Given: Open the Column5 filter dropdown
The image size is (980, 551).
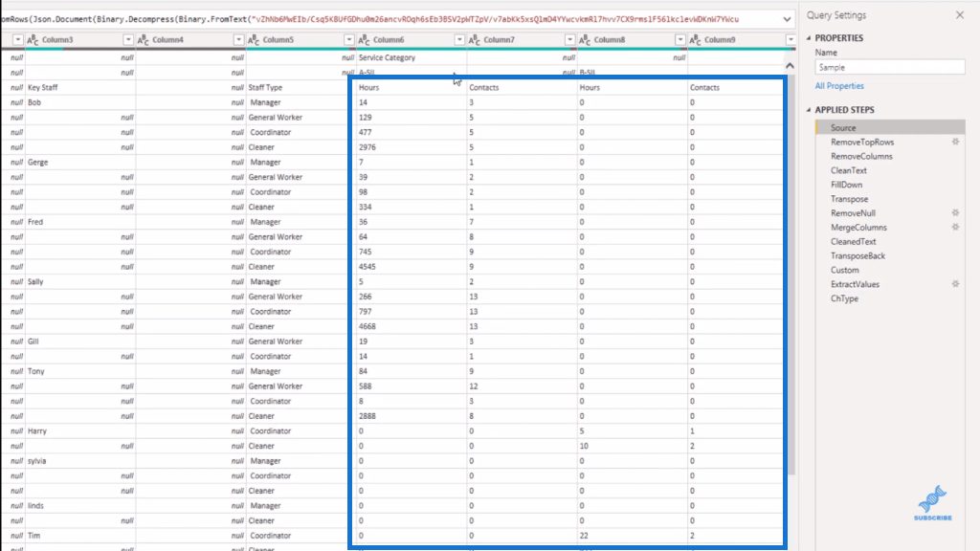Looking at the screenshot, I should (x=348, y=40).
